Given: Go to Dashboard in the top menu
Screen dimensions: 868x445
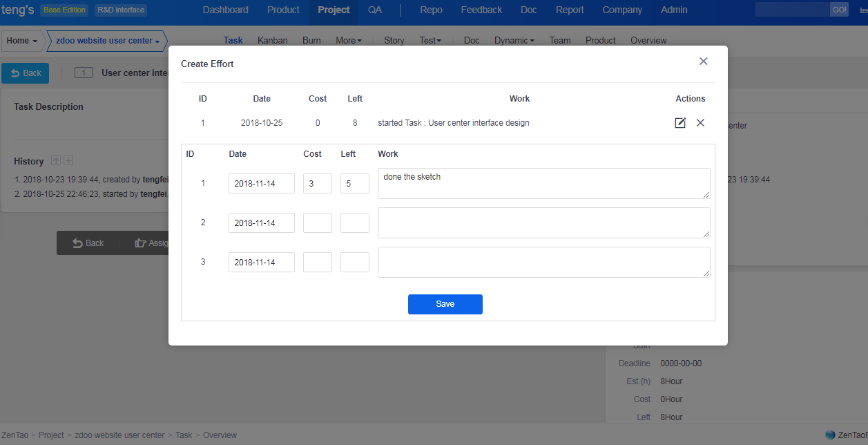Looking at the screenshot, I should 225,10.
